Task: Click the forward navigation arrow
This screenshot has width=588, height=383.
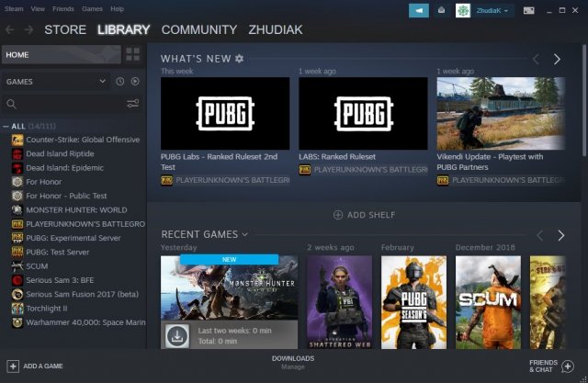Action: coord(28,29)
